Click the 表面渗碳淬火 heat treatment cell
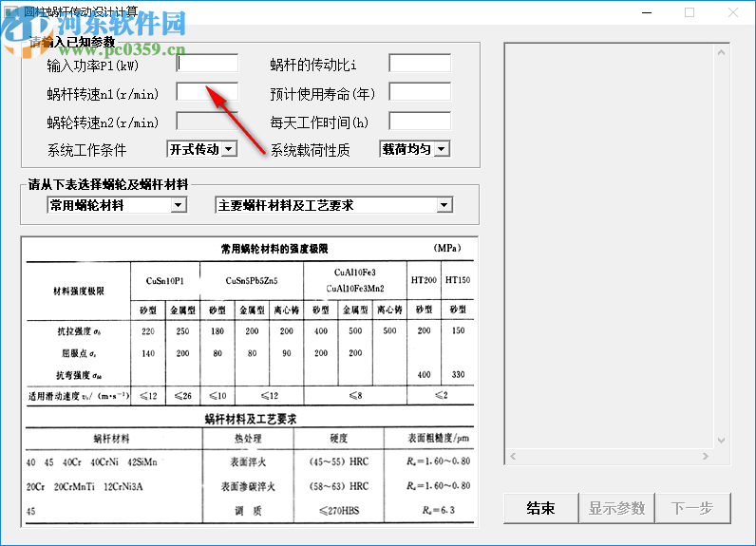Image resolution: width=756 pixels, height=546 pixels. (248, 486)
